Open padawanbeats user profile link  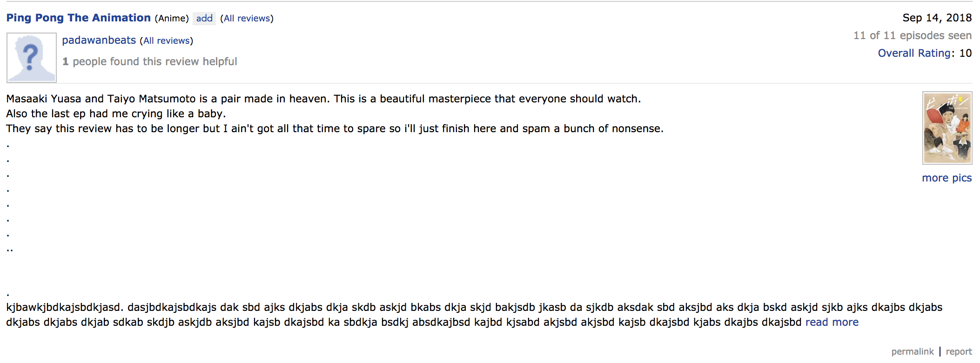(99, 40)
